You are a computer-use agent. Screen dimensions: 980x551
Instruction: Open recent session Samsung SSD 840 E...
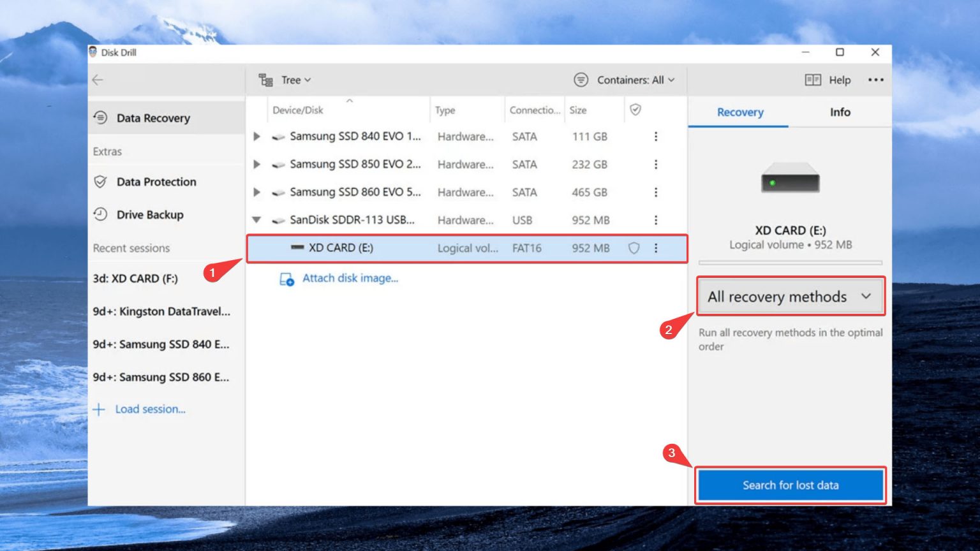161,344
